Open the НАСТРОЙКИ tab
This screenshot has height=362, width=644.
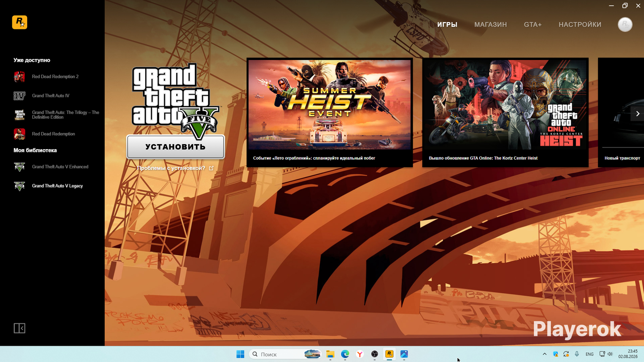580,25
